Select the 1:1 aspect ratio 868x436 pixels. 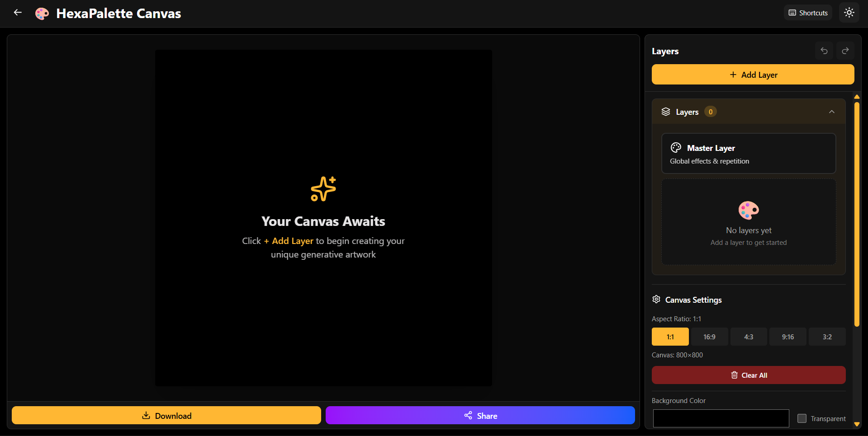(x=670, y=337)
